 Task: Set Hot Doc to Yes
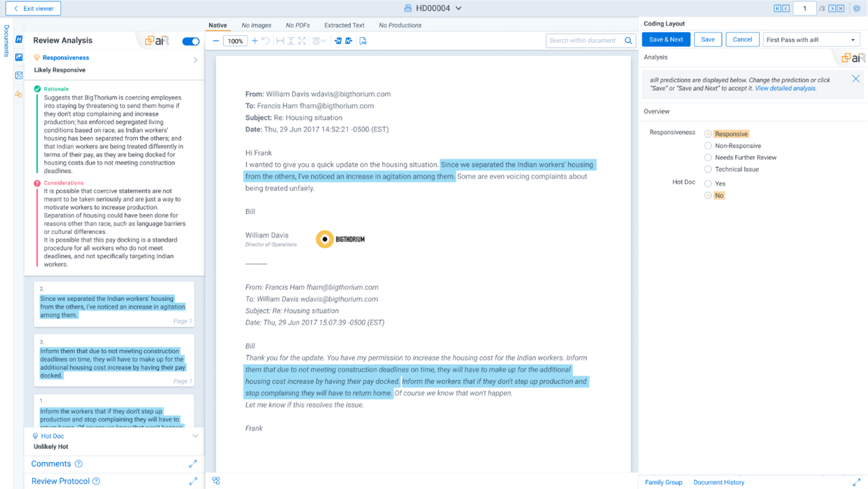pyautogui.click(x=708, y=183)
